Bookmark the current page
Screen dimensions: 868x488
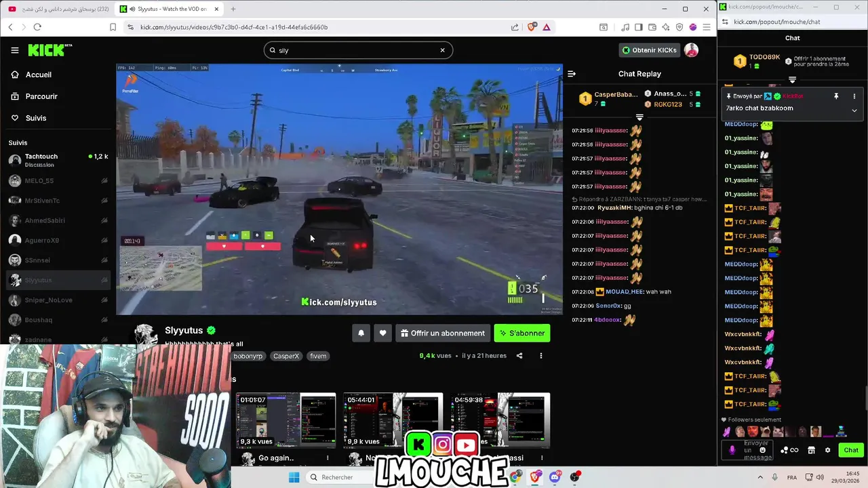[113, 27]
